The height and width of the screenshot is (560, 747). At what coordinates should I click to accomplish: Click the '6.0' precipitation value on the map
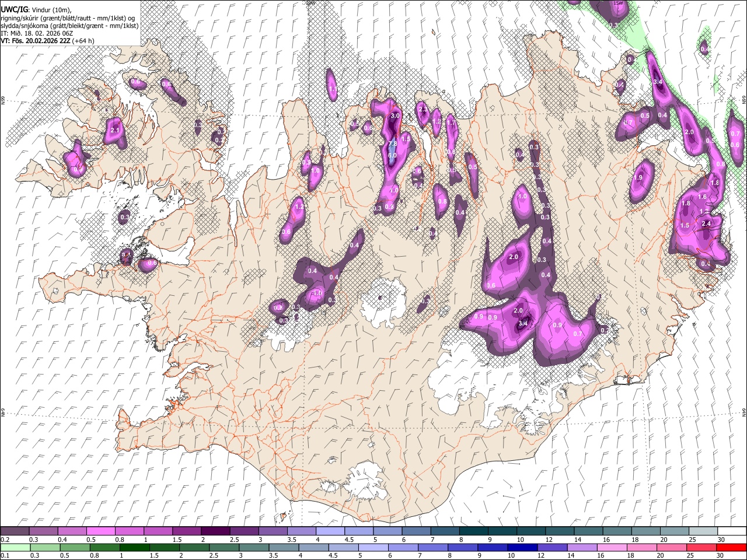392,155
